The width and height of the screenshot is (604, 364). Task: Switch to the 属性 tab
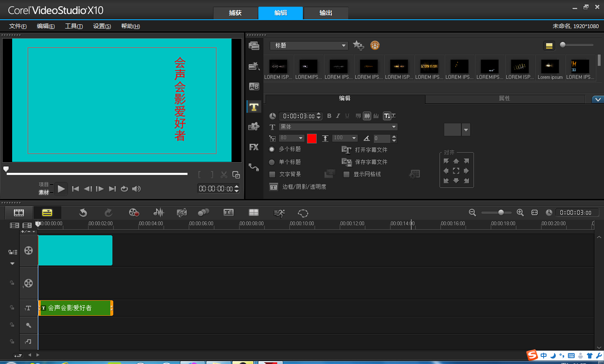tap(505, 99)
